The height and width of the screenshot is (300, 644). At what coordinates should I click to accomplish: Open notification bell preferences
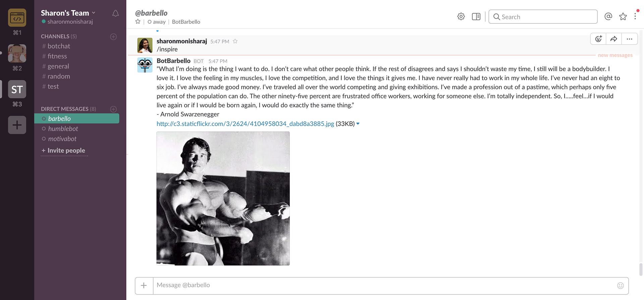pyautogui.click(x=115, y=13)
